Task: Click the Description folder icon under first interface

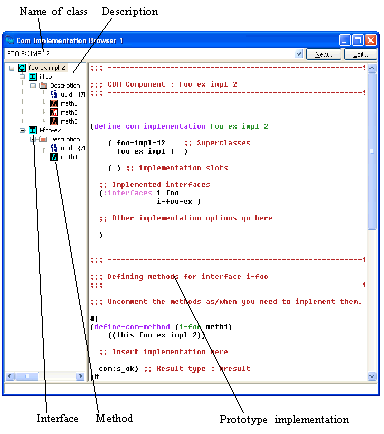Action: click(x=43, y=86)
